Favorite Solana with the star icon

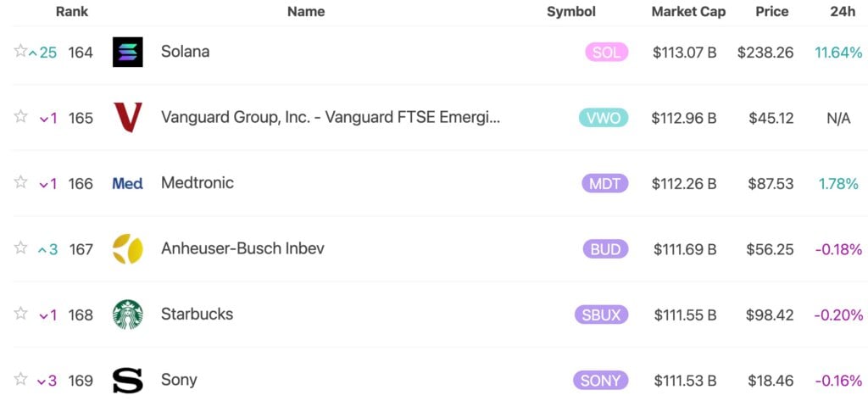[20, 51]
